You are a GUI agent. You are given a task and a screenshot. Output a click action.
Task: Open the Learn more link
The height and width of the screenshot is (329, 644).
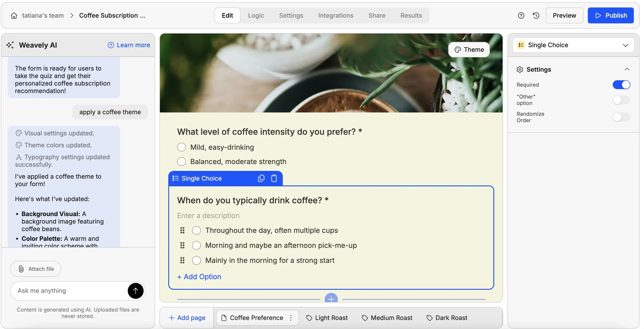129,45
